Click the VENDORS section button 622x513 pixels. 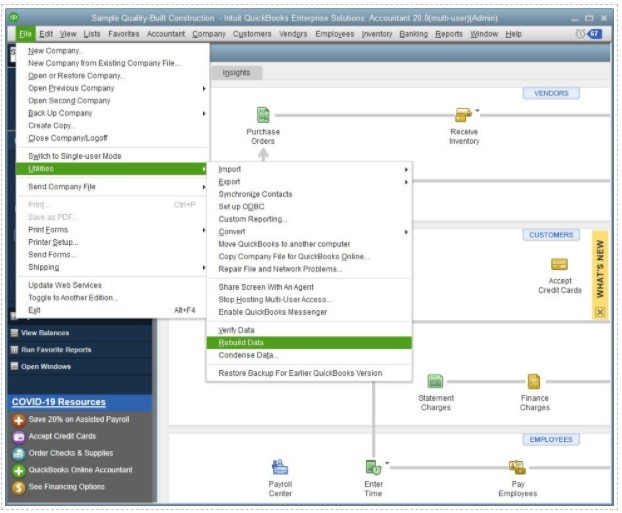551,93
